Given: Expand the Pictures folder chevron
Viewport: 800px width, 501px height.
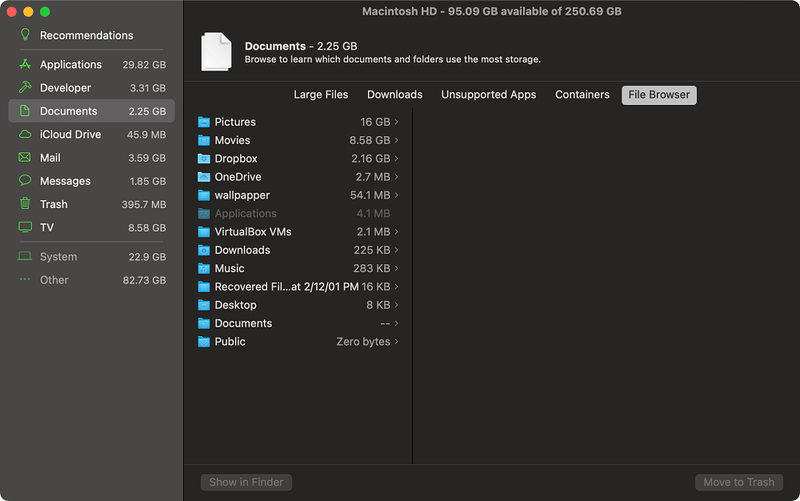Looking at the screenshot, I should click(397, 122).
